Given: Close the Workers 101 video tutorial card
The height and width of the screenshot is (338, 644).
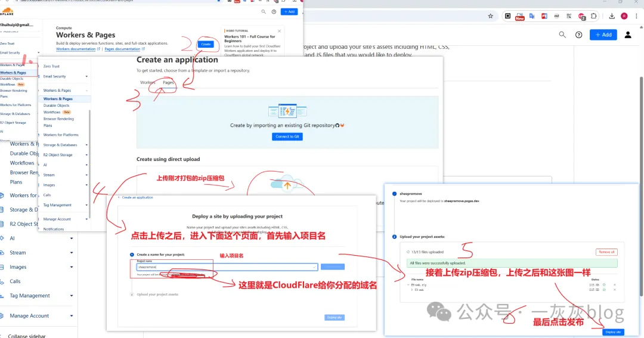Looking at the screenshot, I should tap(278, 30).
